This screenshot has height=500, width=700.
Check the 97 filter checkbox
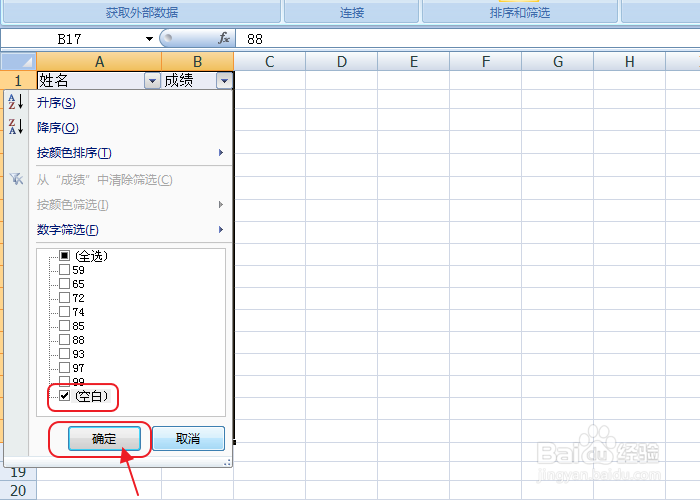pyautogui.click(x=64, y=367)
